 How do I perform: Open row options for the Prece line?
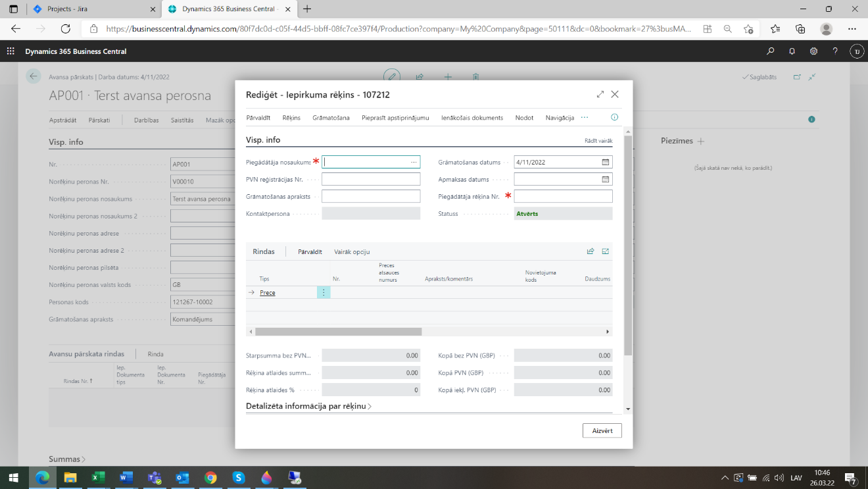(x=323, y=293)
